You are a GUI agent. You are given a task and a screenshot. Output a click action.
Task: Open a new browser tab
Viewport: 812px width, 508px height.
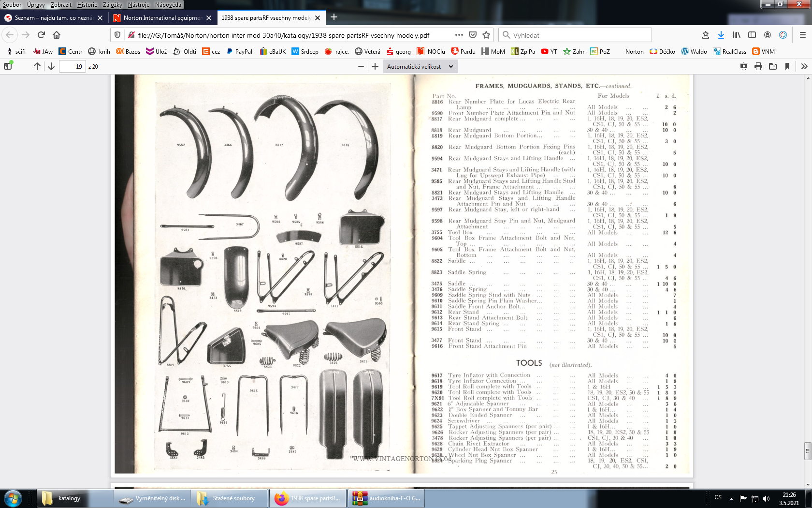click(334, 17)
